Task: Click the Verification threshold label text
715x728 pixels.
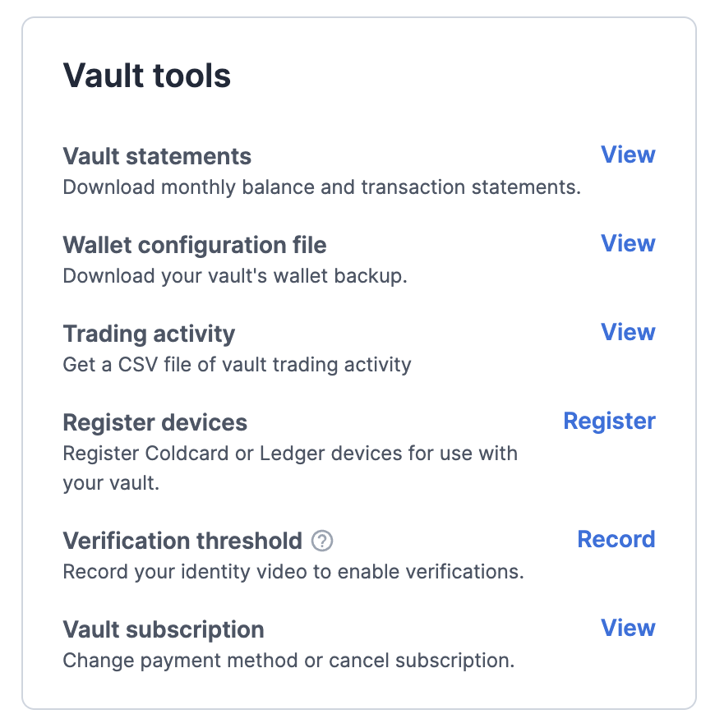Action: pos(182,541)
